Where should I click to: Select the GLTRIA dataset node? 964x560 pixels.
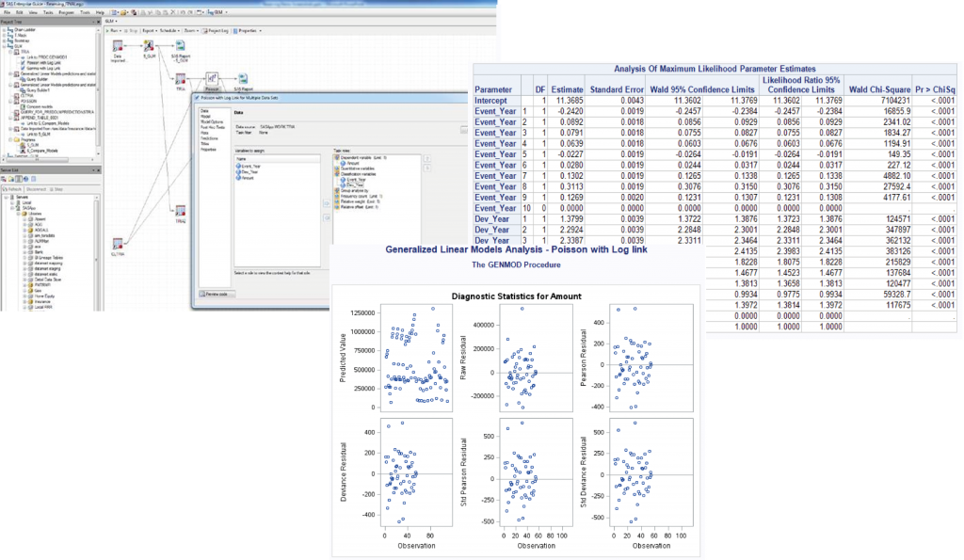point(118,244)
